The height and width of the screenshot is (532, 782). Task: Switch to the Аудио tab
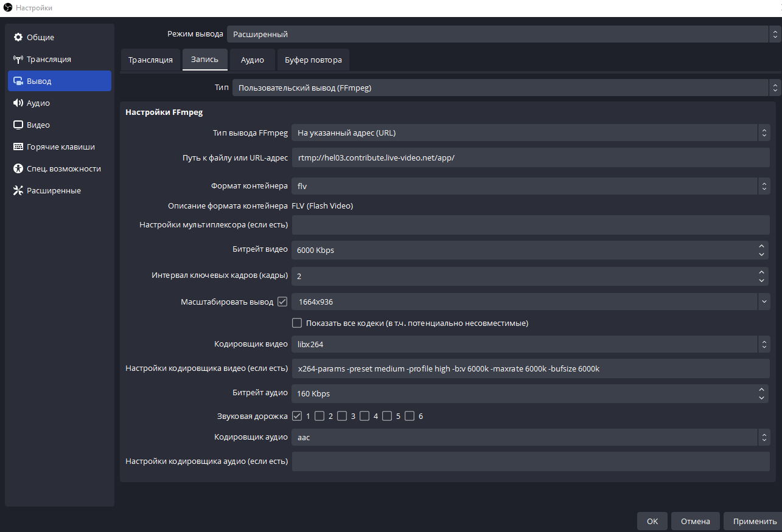(252, 60)
